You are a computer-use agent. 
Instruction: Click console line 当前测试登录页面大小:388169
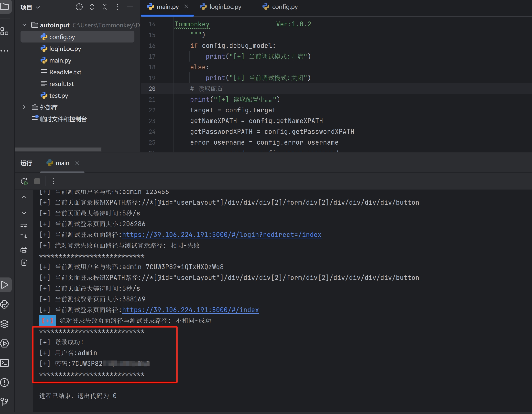click(92, 299)
